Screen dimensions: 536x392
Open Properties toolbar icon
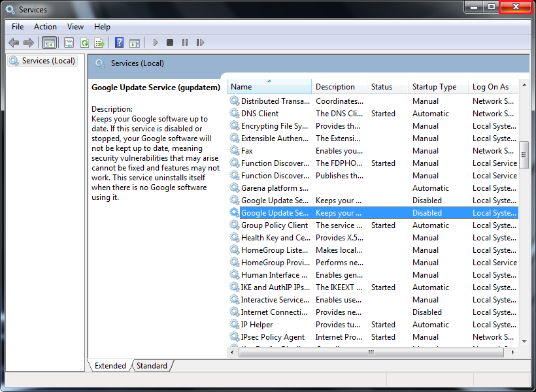tap(69, 42)
